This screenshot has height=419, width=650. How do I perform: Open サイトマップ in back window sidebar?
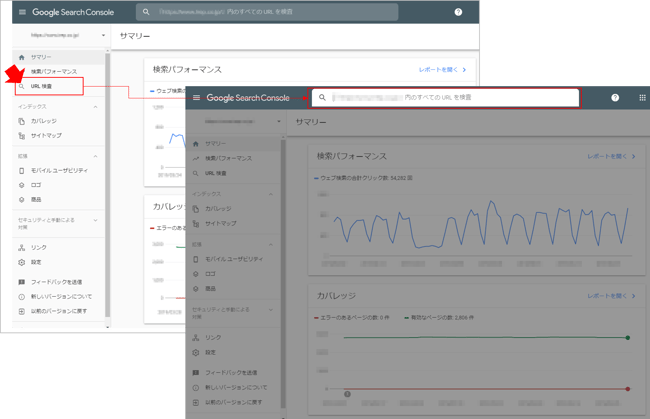tap(46, 134)
